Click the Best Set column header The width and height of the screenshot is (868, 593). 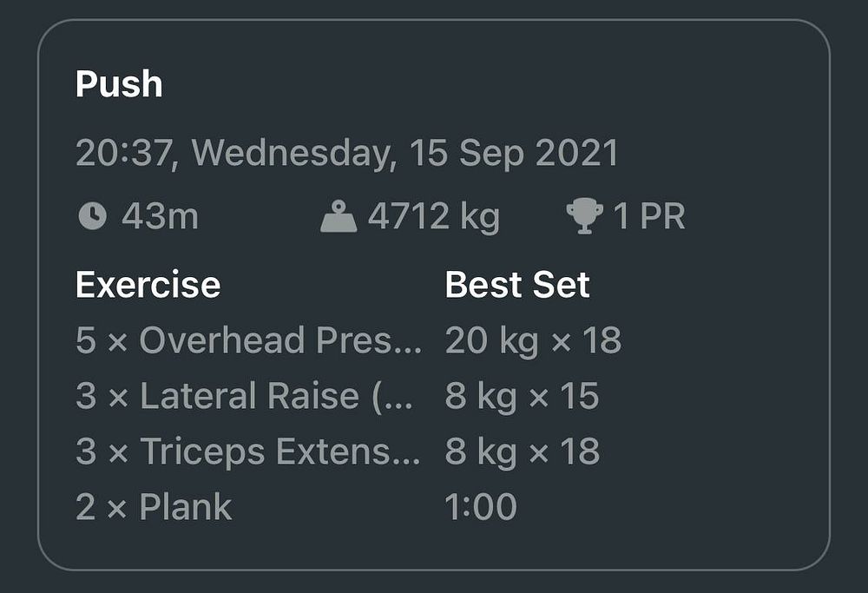[517, 285]
